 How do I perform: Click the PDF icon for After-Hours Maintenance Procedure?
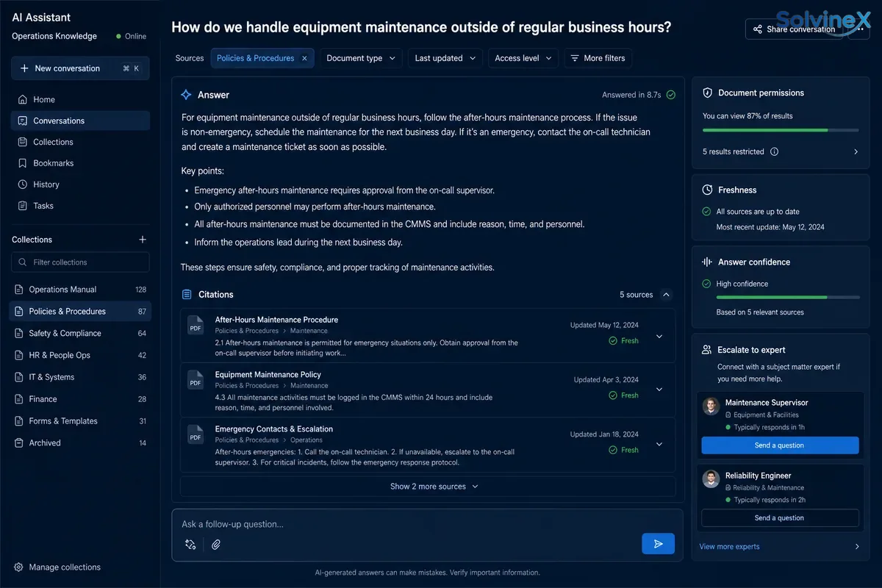196,325
